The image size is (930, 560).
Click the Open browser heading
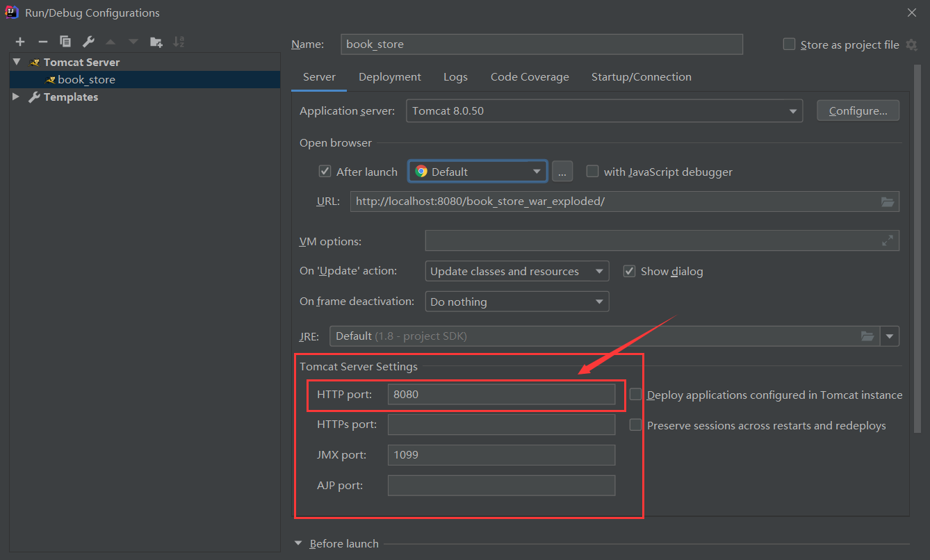(x=336, y=142)
